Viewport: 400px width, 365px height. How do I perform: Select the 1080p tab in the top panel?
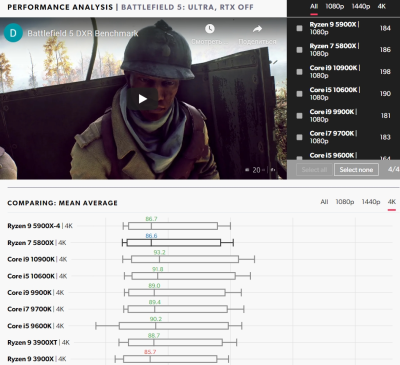(x=334, y=6)
